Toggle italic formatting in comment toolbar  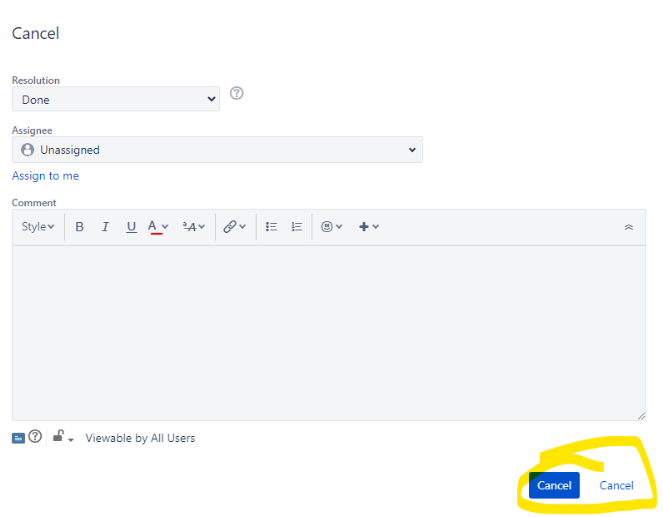click(105, 227)
